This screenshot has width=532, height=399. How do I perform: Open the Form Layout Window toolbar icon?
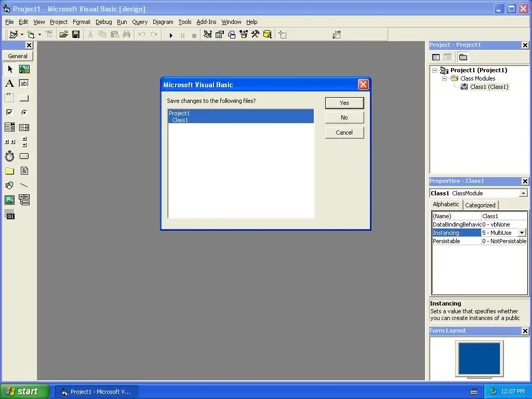[232, 34]
